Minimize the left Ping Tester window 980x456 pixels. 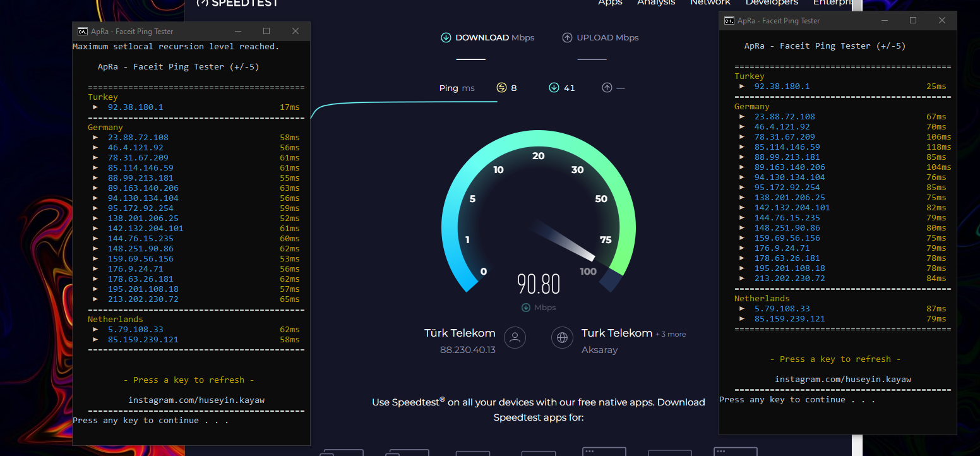(x=238, y=32)
